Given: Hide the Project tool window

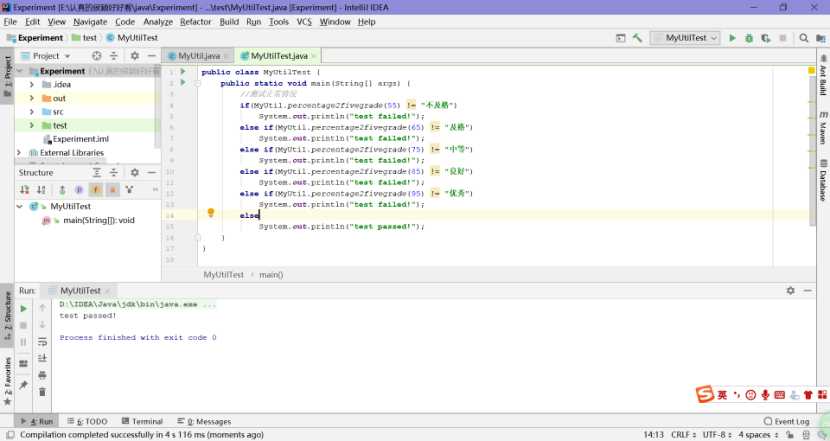Looking at the screenshot, I should 151,56.
